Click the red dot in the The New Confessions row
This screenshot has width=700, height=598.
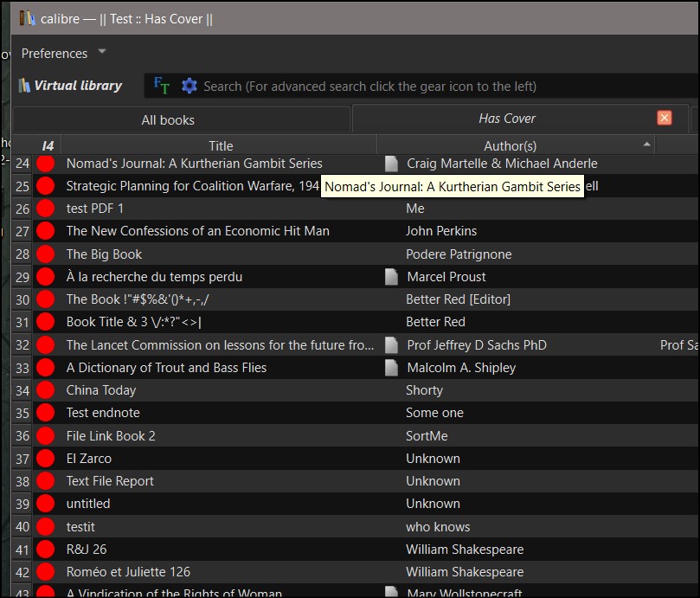point(46,231)
